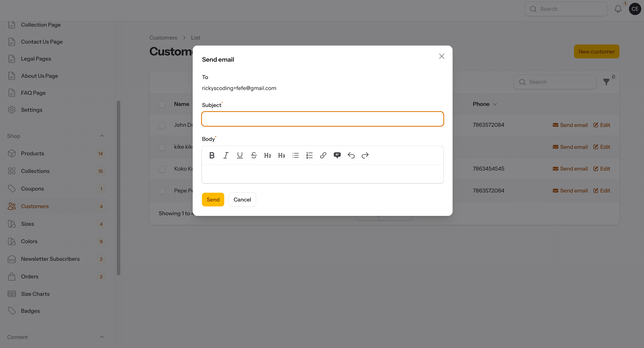Click the Size Charts table icon

(x=12, y=294)
